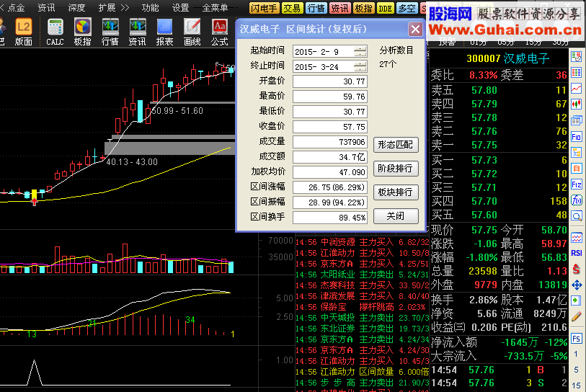This screenshot has height=392, width=586.
Task: Select the 画线 drawing tool
Action: [192, 32]
